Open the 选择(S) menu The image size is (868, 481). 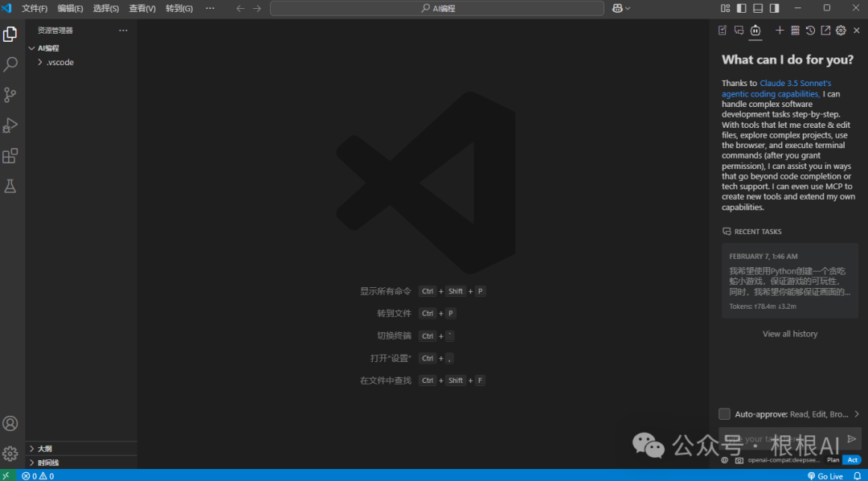coord(106,8)
